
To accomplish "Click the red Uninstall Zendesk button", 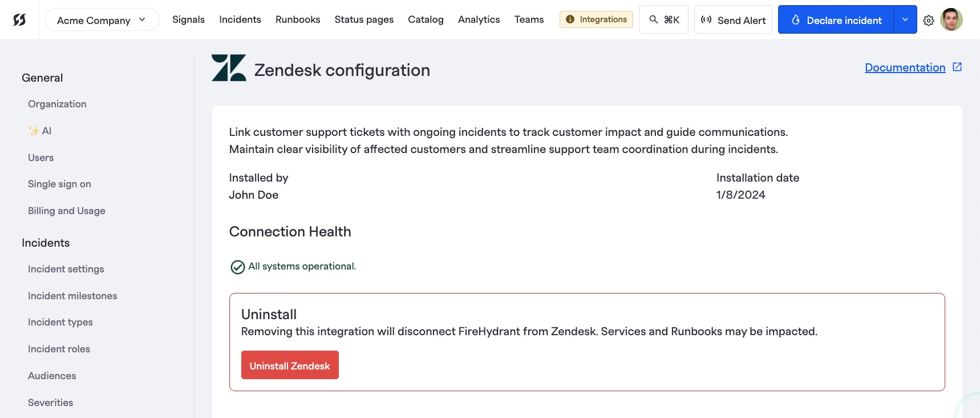I will [x=290, y=365].
